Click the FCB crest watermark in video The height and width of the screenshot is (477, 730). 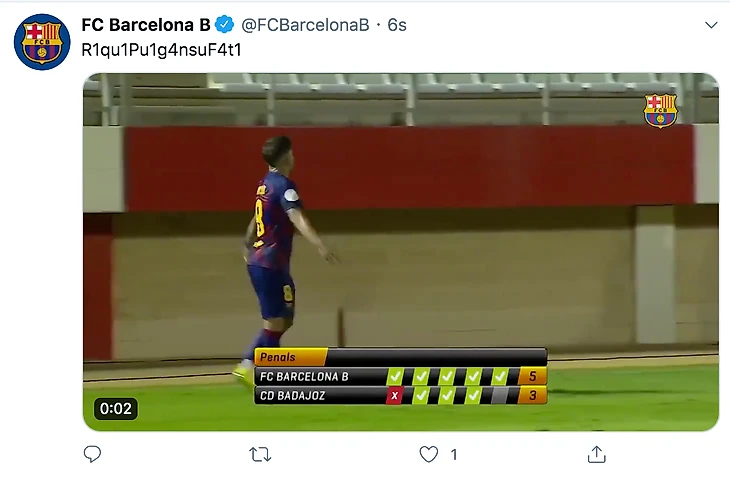point(660,110)
